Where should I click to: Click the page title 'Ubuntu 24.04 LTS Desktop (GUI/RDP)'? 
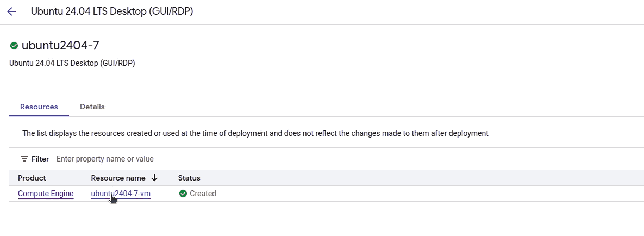click(x=112, y=11)
